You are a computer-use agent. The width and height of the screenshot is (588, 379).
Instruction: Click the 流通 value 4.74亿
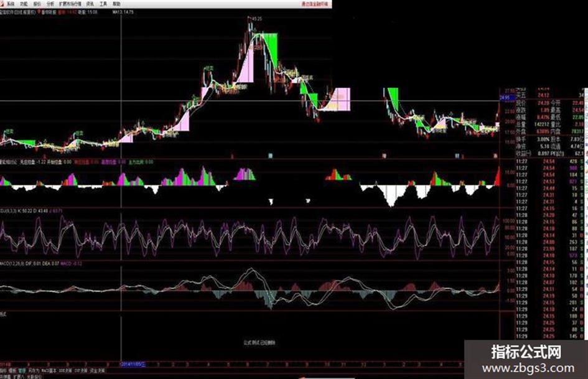[577, 146]
